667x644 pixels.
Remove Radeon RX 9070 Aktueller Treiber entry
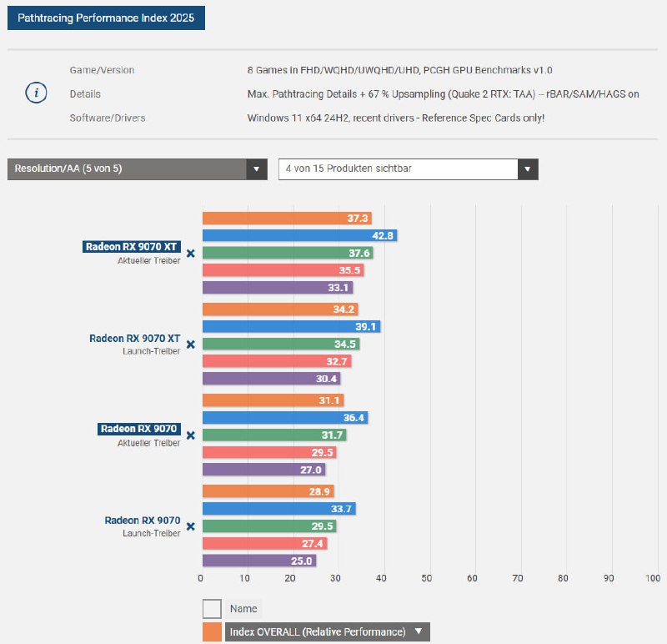point(191,435)
